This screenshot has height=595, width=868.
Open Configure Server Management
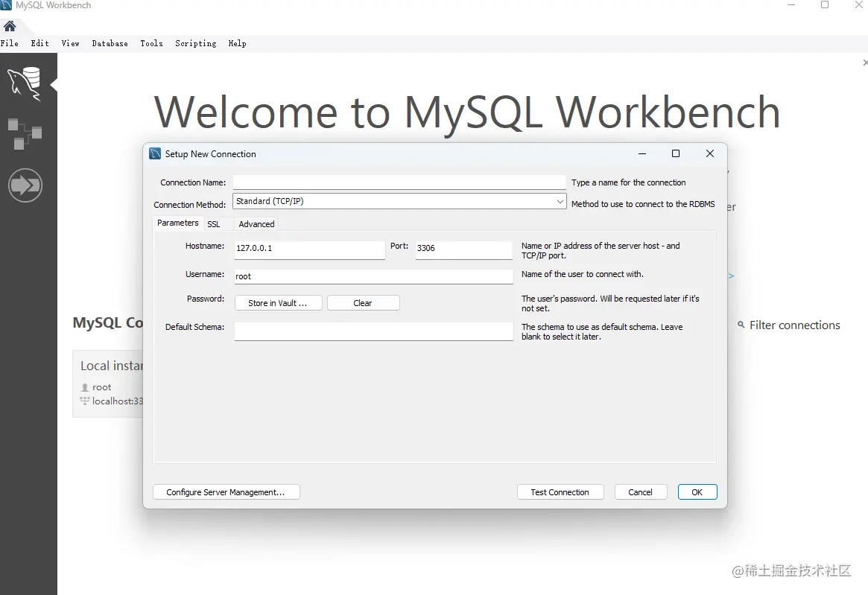pyautogui.click(x=226, y=492)
